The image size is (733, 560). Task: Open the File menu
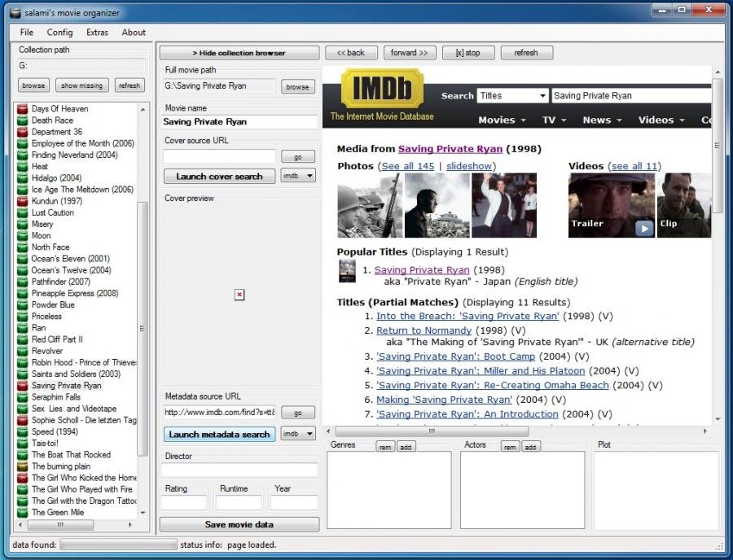pos(27,33)
